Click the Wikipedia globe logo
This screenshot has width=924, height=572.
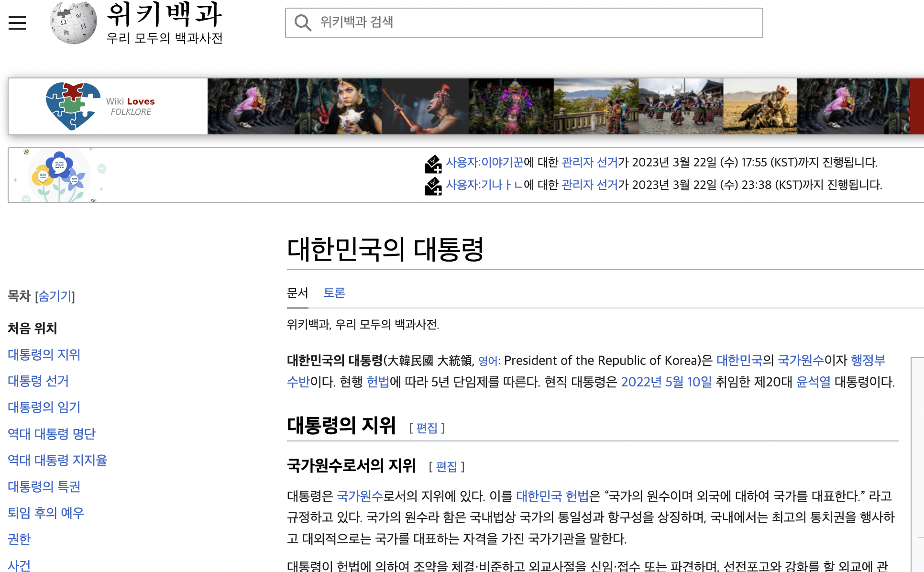[73, 22]
